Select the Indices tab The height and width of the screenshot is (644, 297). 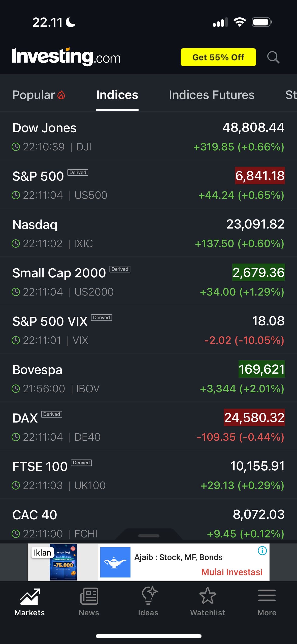point(117,95)
